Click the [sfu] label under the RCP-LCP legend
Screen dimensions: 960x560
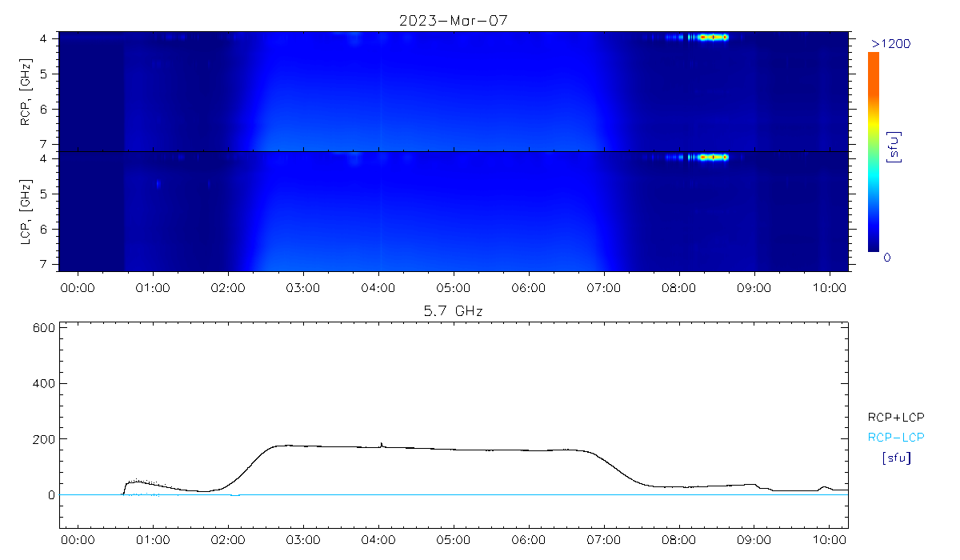[x=896, y=458]
